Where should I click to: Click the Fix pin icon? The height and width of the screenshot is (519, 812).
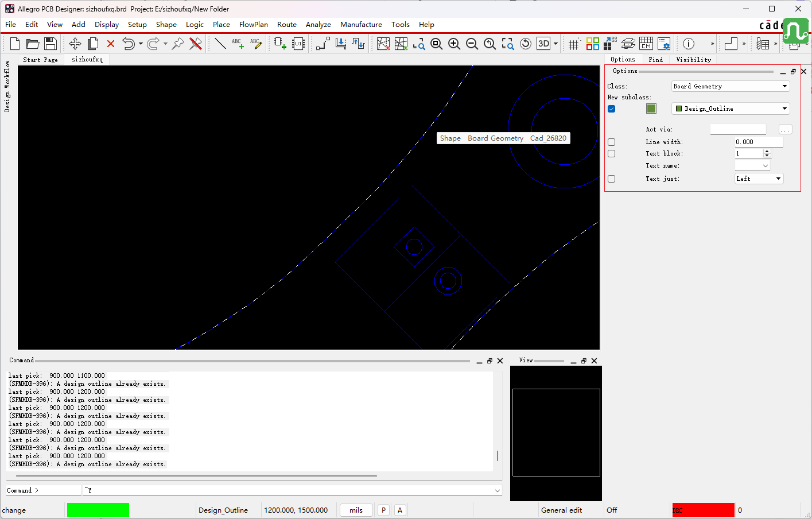click(178, 44)
